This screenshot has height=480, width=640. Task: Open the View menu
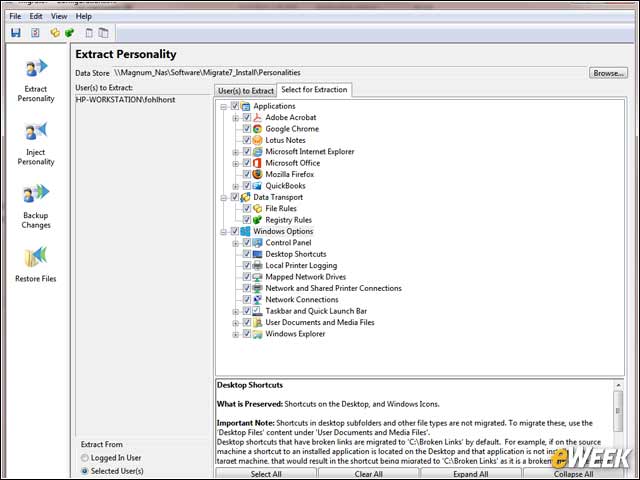coord(59,16)
